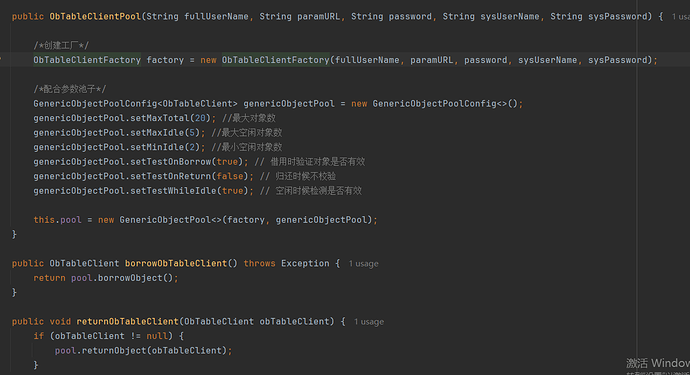Image resolution: width=690 pixels, height=375 pixels.
Task: Click the 'Exception' type after throws
Action: [x=305, y=263]
